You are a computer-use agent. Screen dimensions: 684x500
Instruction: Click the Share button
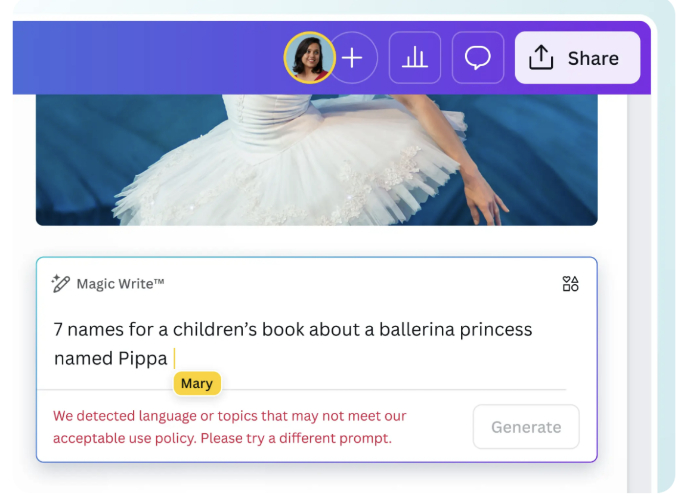pyautogui.click(x=577, y=58)
